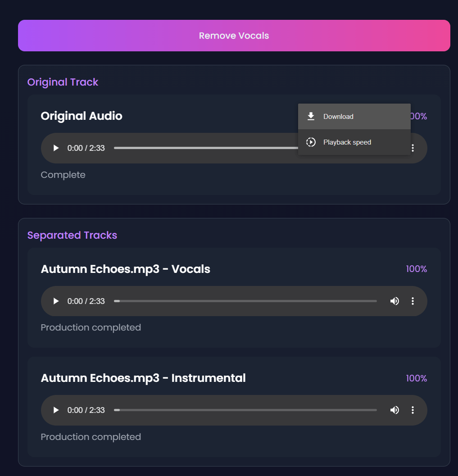Click the Autumn Echoes.mp3 - Vocals title
458x476 pixels.
coord(125,269)
